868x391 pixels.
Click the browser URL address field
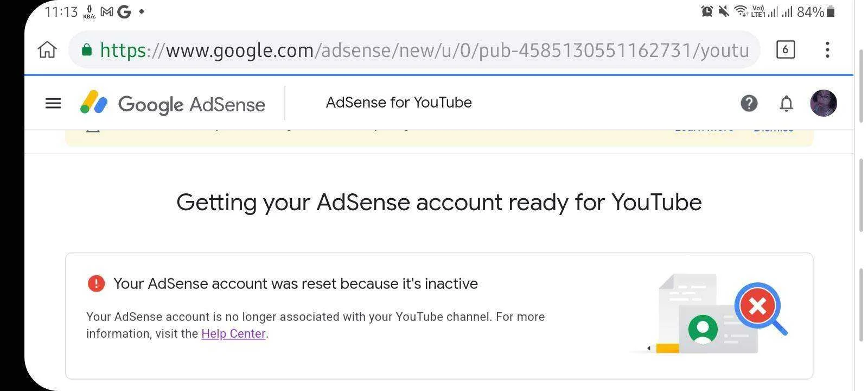click(414, 50)
